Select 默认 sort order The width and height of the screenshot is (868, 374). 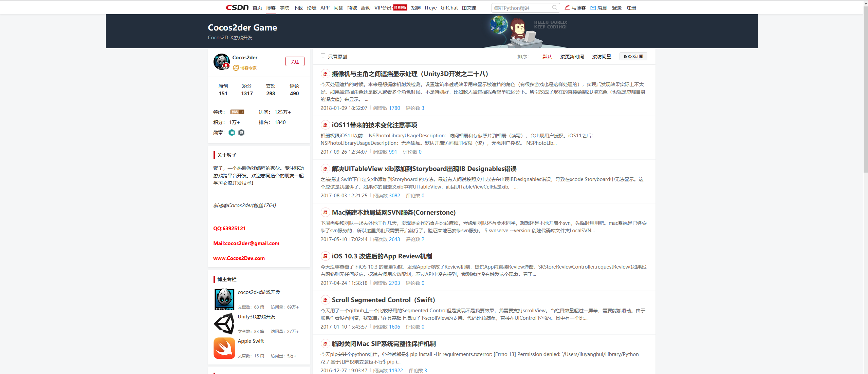(547, 57)
